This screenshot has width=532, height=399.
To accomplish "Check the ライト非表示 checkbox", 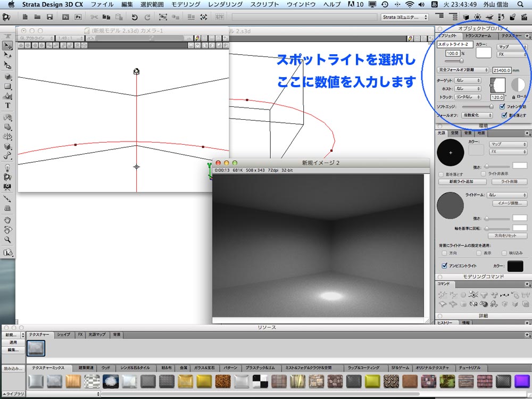I will (x=483, y=174).
